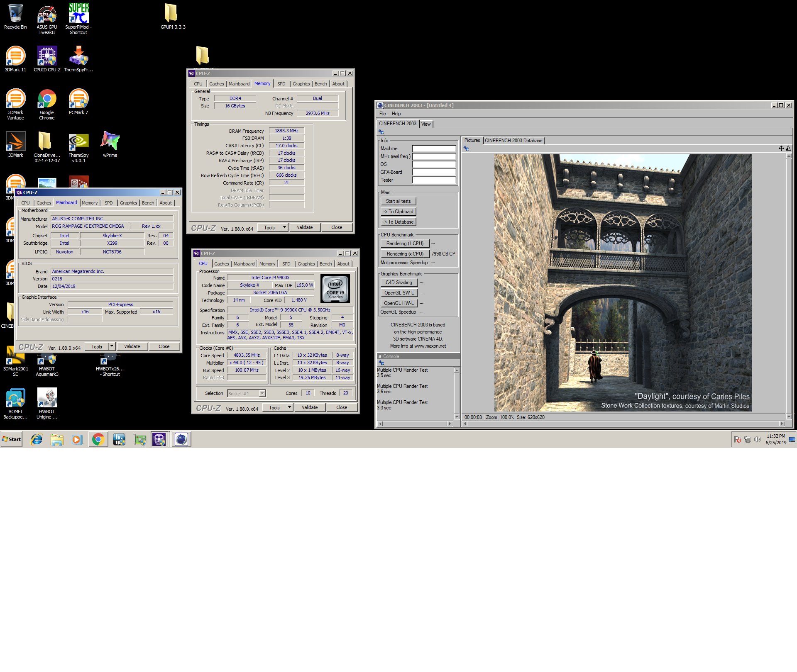797x672 pixels.
Task: Open ThermSpyPr desktop icon
Action: [78, 59]
